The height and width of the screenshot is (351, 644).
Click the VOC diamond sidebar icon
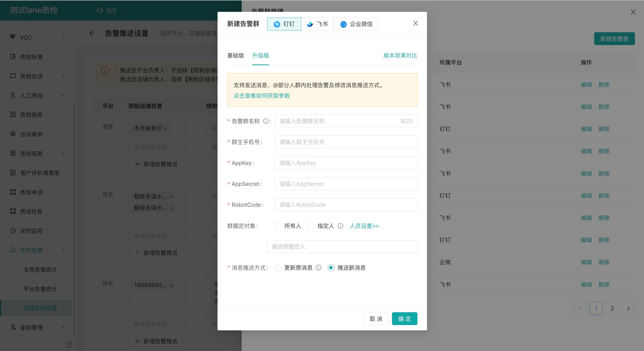tap(13, 37)
